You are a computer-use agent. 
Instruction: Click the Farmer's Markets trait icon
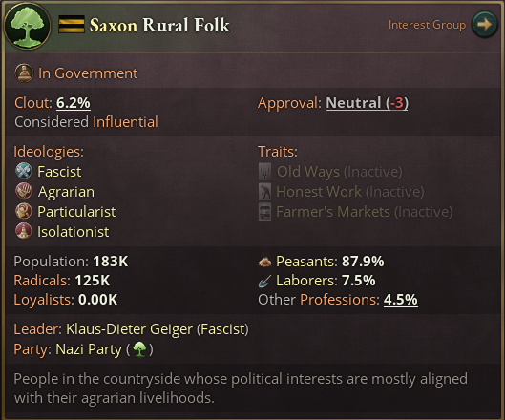[264, 212]
